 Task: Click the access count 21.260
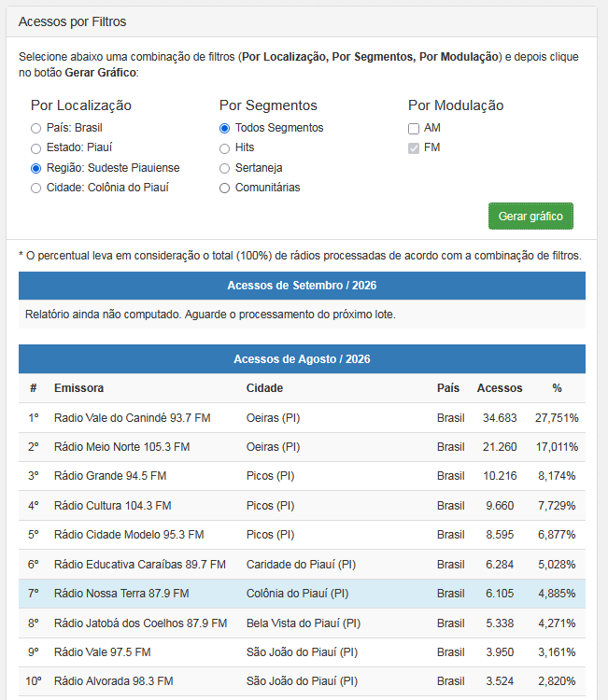(x=500, y=447)
